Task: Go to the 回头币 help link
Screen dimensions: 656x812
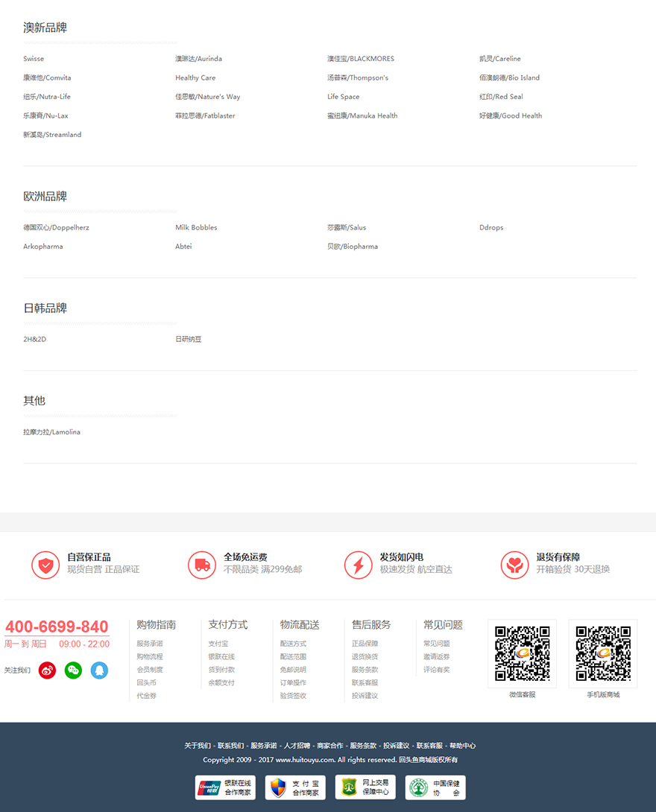Action: point(147,682)
